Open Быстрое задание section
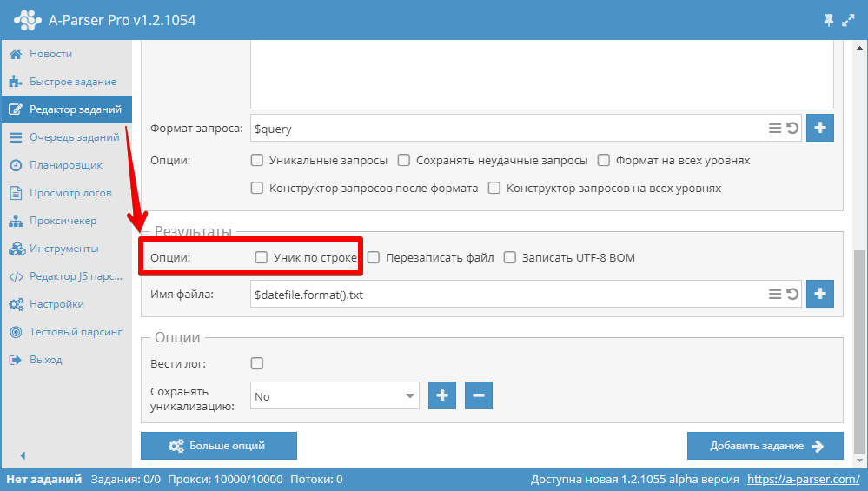 (66, 82)
